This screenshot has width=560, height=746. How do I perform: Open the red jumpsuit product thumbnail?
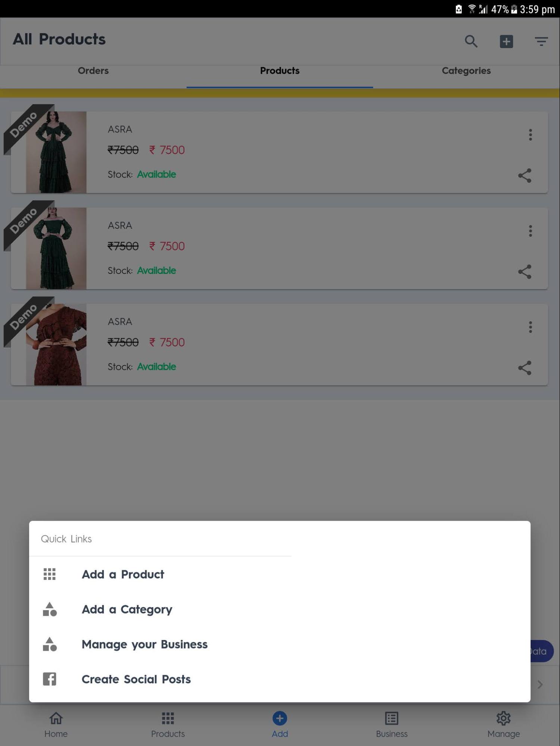56,345
